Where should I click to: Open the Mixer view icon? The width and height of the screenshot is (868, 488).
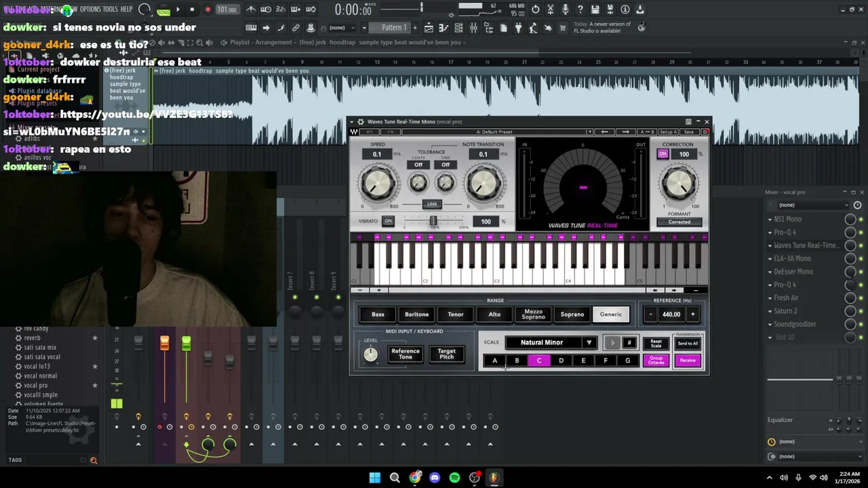tap(473, 28)
